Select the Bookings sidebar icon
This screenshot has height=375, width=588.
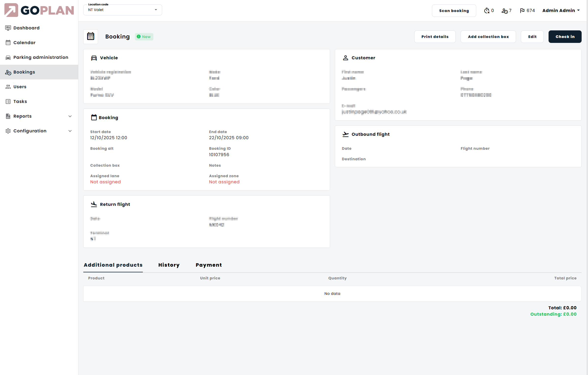8,72
